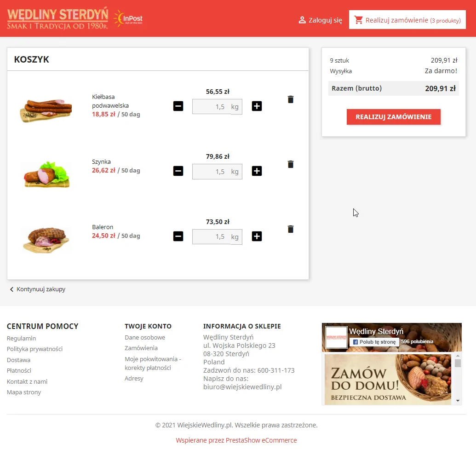
Task: Click the trash icon for Baleron
Action: [x=290, y=229]
